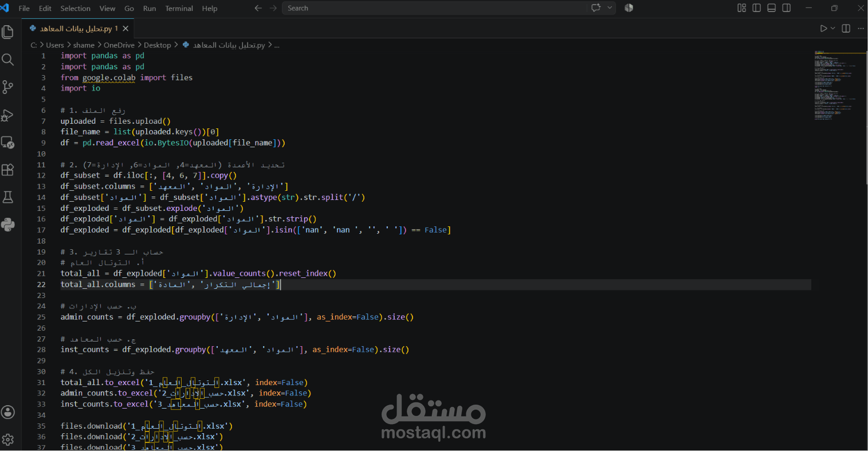Image resolution: width=868 pixels, height=451 pixels.
Task: Restore down the VS Code window
Action: pyautogui.click(x=834, y=8)
